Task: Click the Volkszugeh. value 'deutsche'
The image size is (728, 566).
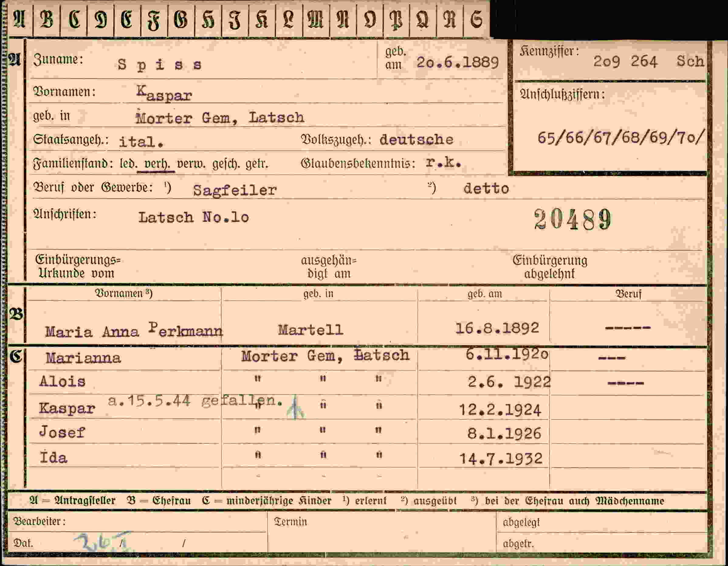Action: pos(417,140)
